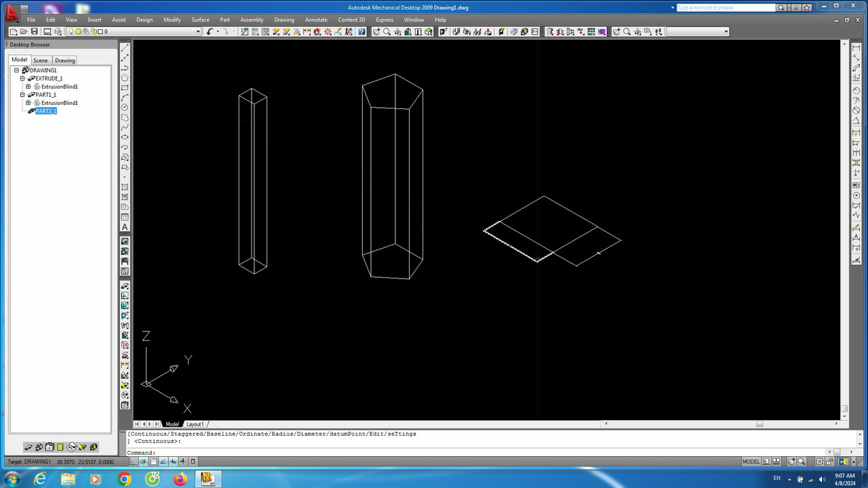
Task: Select the Rectangle tool in draw toolbar
Action: point(125,87)
